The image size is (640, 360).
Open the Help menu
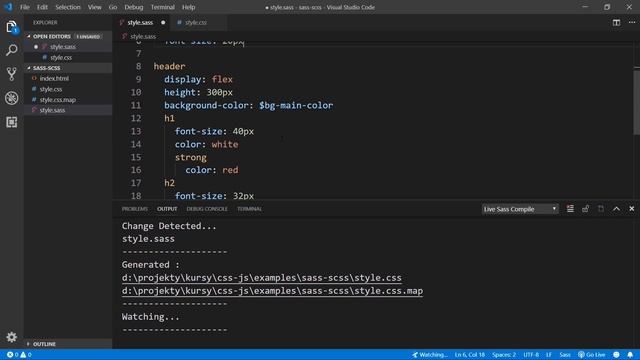188,7
